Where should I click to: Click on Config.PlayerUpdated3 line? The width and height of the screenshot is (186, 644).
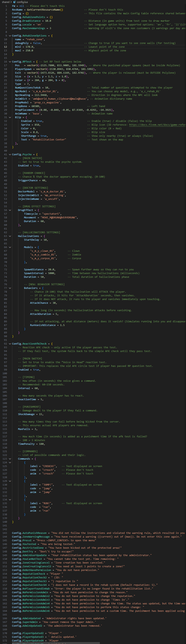pos(44,637)
